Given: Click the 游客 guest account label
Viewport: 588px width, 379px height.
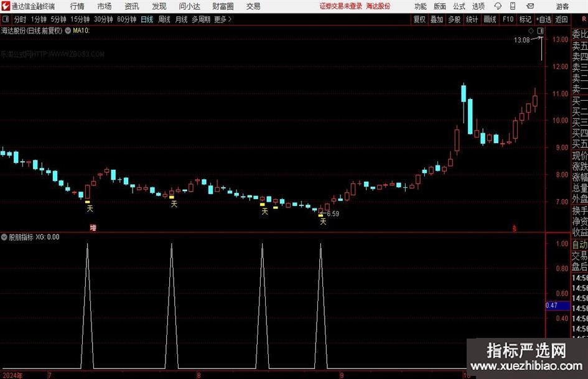Looking at the screenshot, I should 562,6.
